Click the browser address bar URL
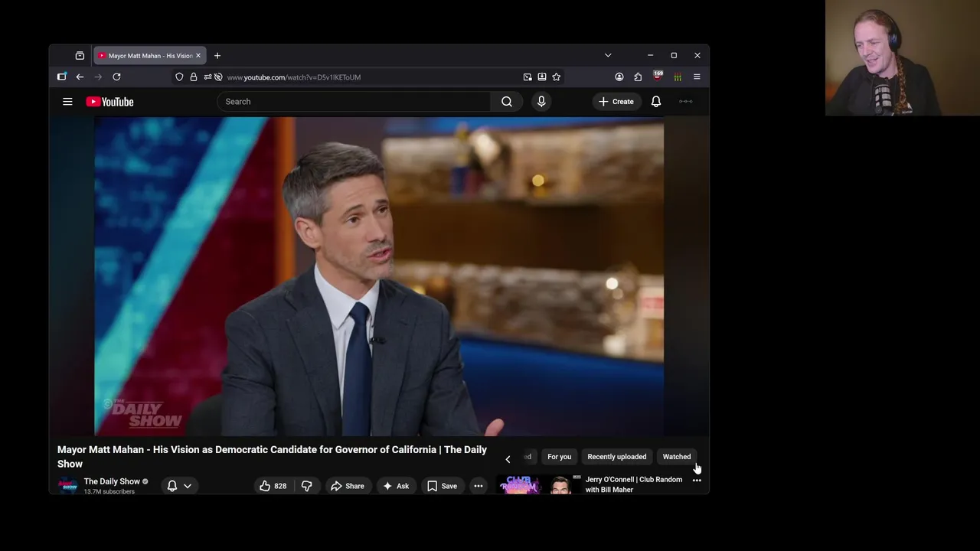 click(293, 77)
